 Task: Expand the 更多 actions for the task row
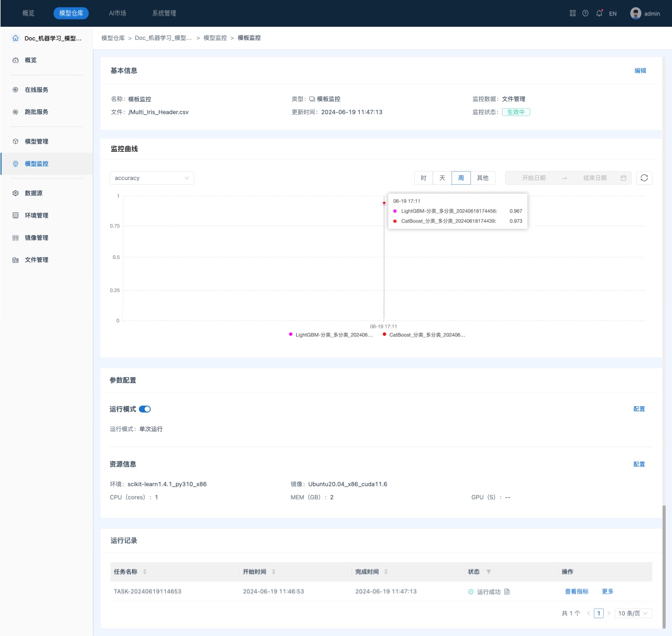[607, 591]
